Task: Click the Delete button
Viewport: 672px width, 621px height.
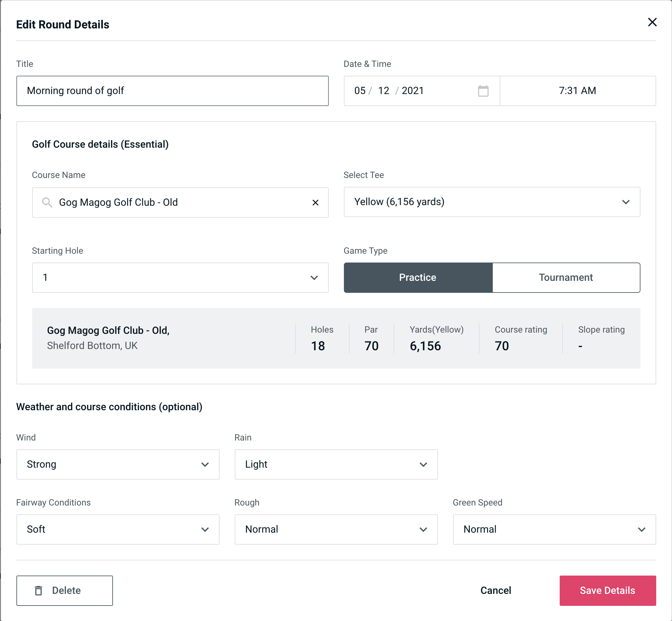Action: (x=64, y=590)
